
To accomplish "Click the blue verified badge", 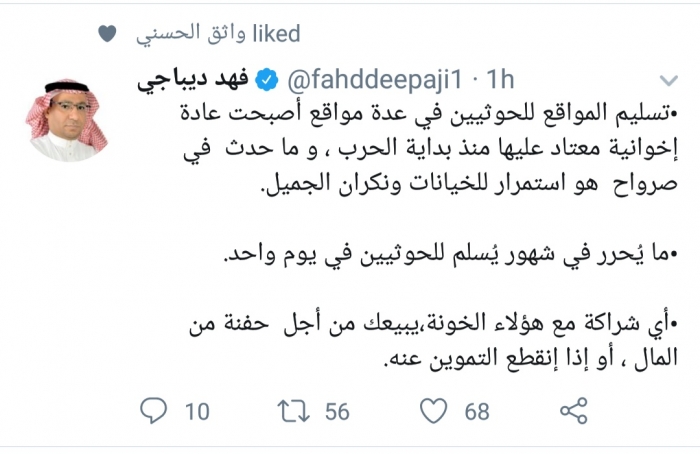I will 266,76.
